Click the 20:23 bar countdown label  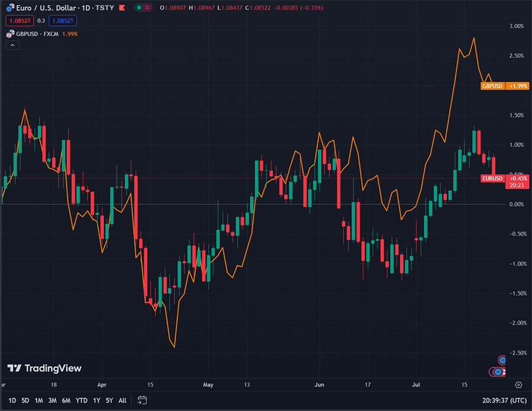517,185
